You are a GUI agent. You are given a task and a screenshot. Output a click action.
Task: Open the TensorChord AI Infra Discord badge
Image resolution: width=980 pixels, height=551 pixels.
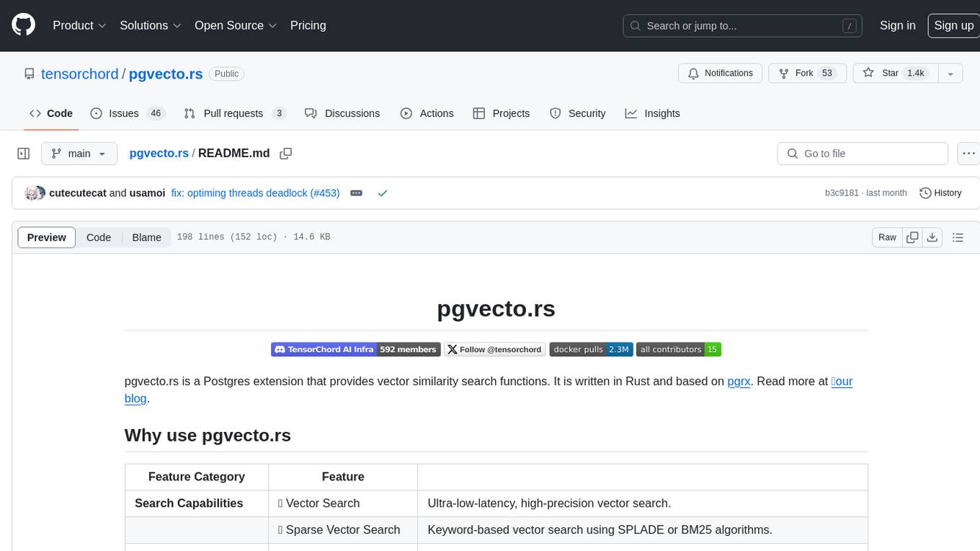[355, 349]
